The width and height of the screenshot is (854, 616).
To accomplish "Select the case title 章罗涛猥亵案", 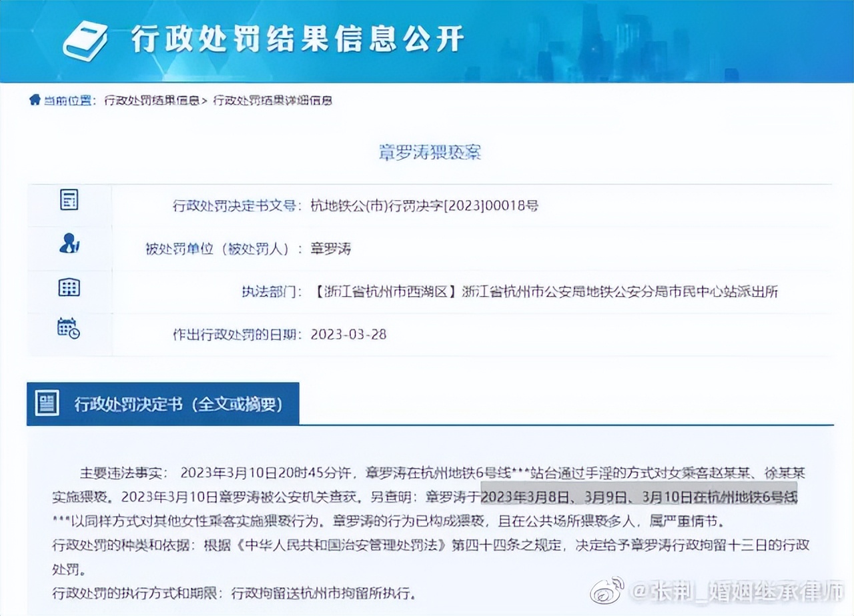I will coord(429,152).
